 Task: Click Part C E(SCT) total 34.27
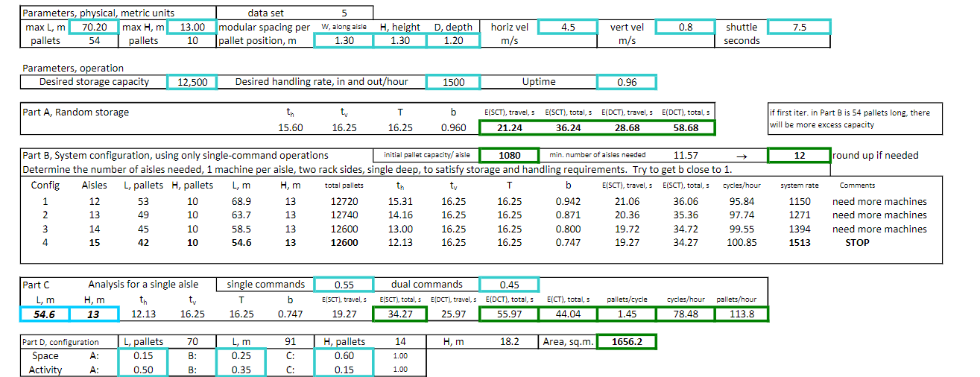[399, 314]
